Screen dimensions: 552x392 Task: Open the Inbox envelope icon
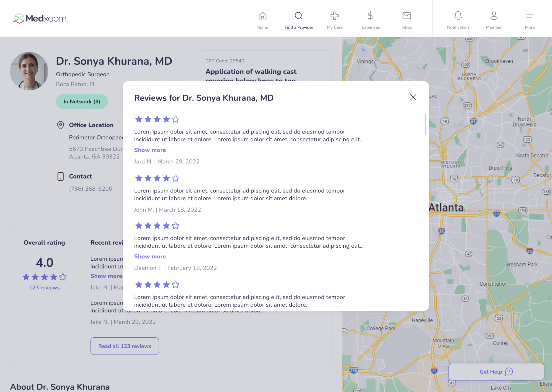(x=406, y=16)
